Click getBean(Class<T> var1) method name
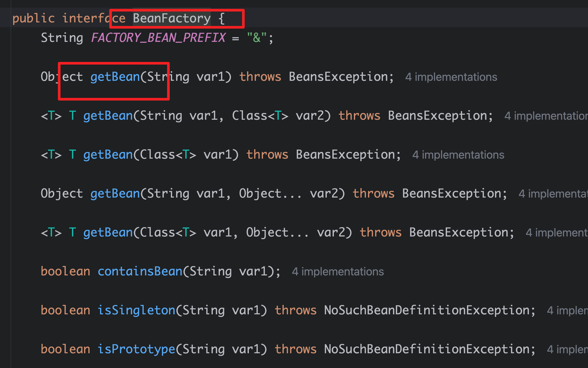 coord(108,155)
